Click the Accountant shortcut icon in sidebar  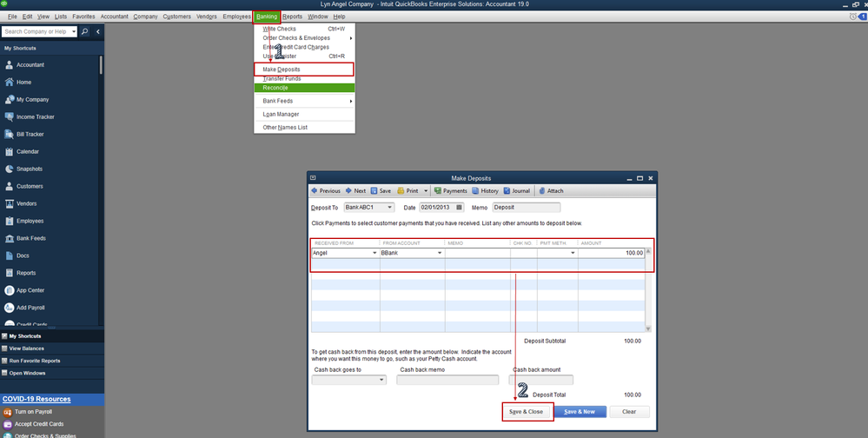(9, 65)
